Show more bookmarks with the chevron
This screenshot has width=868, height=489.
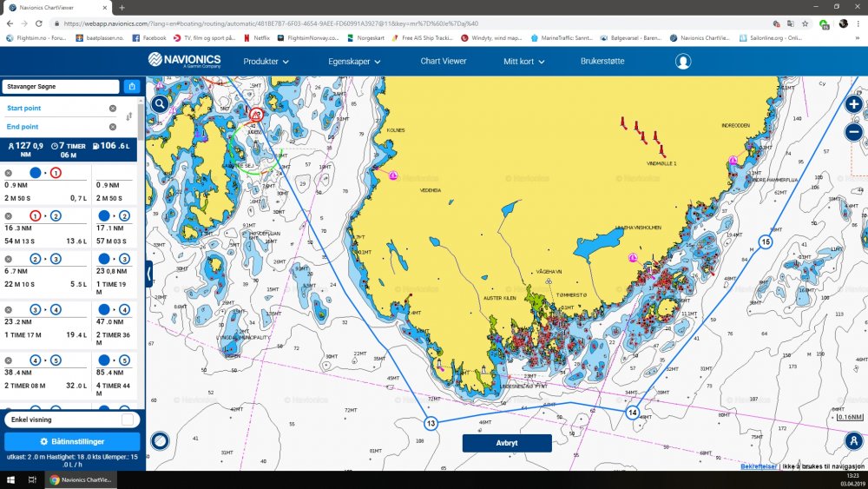coord(858,38)
